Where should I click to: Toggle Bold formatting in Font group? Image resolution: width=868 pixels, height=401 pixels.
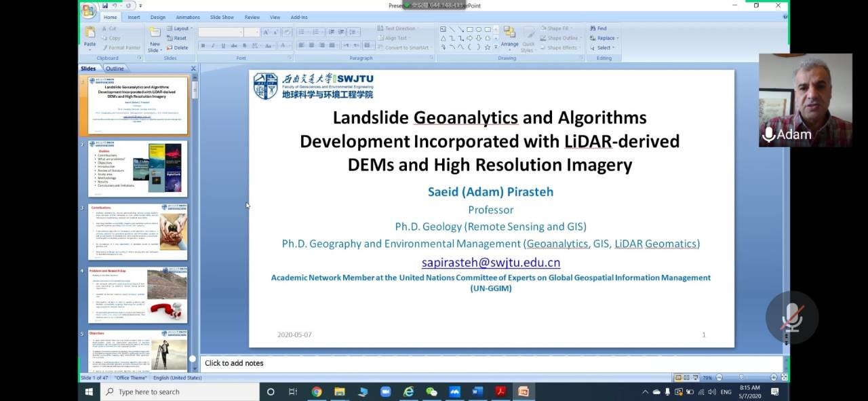[x=203, y=45]
